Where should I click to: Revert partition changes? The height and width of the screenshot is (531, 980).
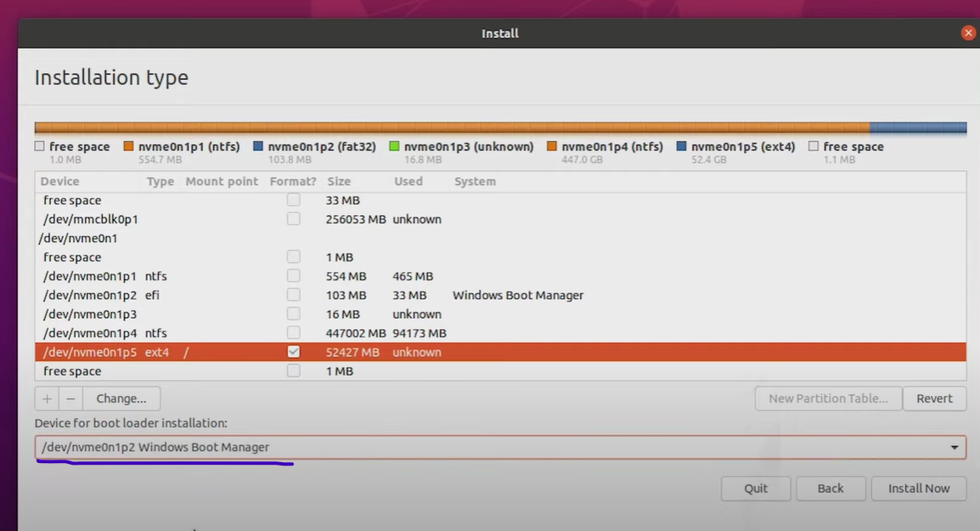[x=934, y=398]
